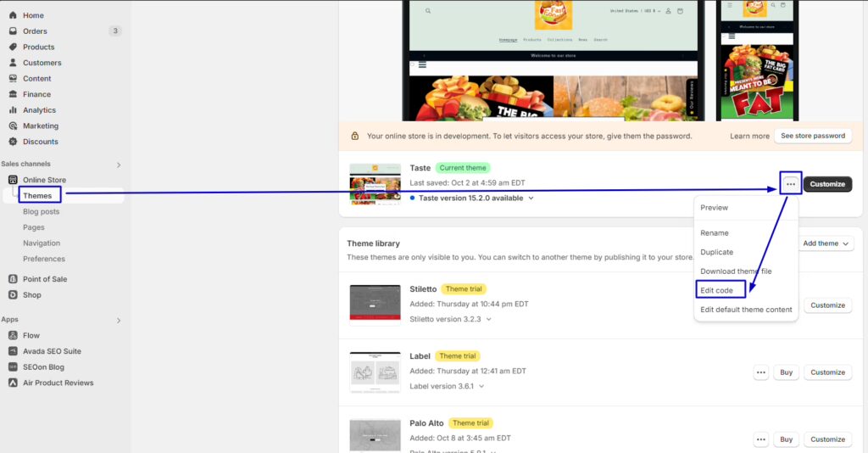Viewport: 868px width, 453px height.
Task: Click the Air Product Reviews icon
Action: (x=13, y=383)
